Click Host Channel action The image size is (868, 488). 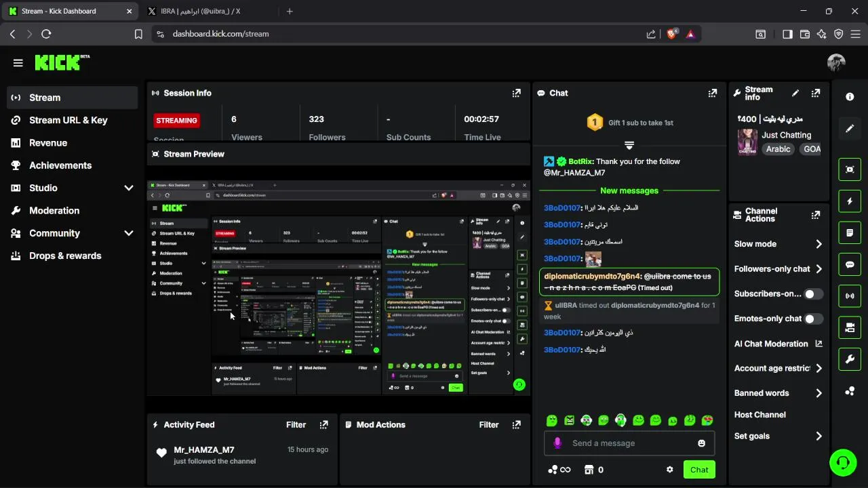click(x=759, y=415)
